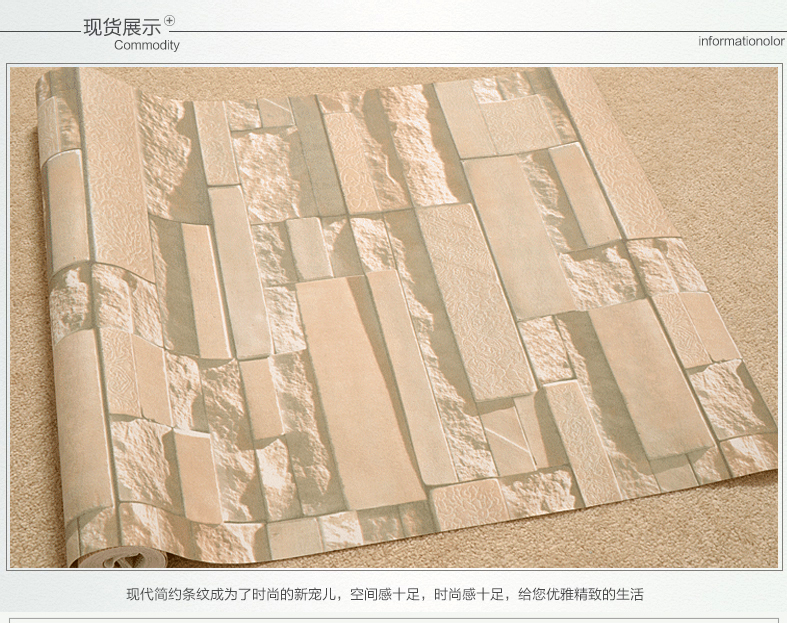Screen dimensions: 787x623
Task: Open the informationolor label at right
Action: point(741,42)
